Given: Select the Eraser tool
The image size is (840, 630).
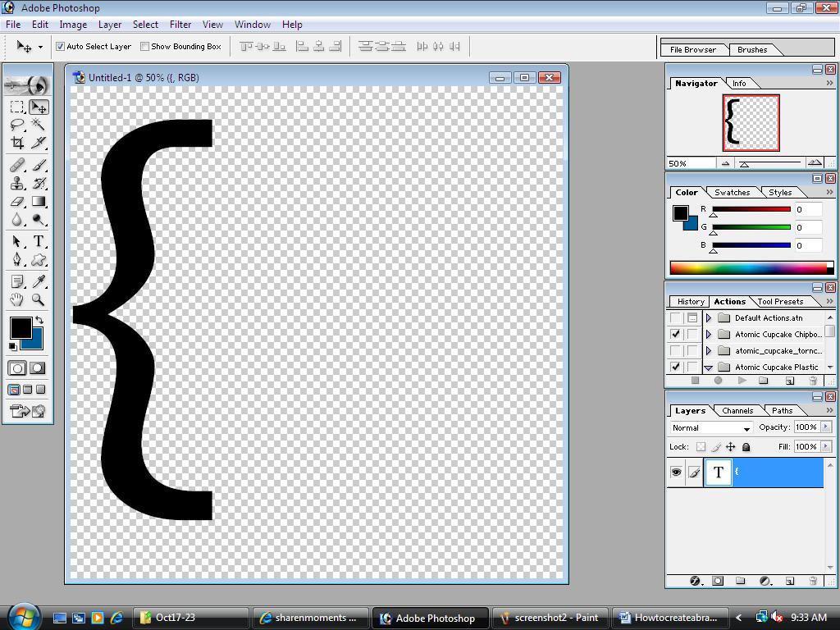Looking at the screenshot, I should (x=17, y=202).
